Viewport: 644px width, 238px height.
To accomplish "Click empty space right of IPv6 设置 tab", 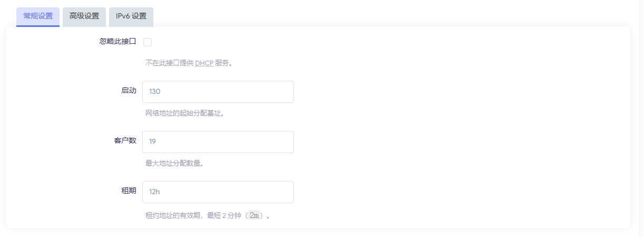I will (x=369, y=16).
